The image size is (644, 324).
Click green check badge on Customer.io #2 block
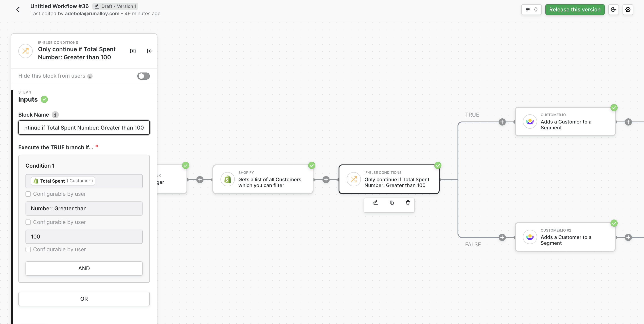coord(614,223)
